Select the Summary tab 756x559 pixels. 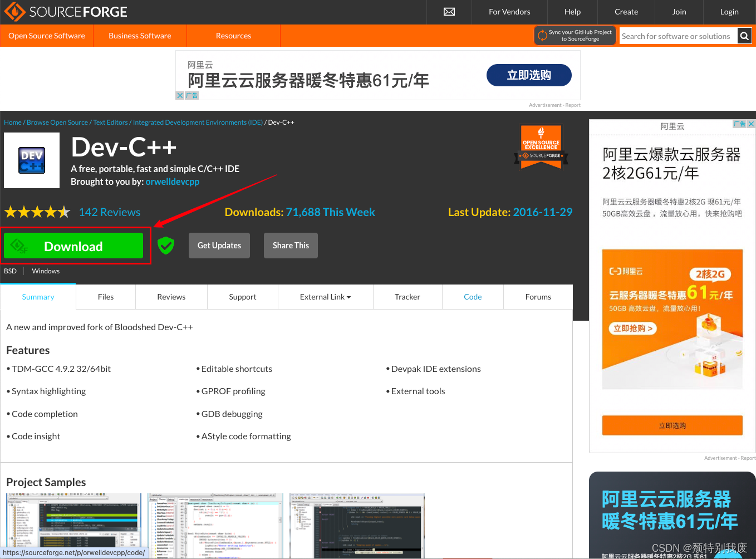coord(38,297)
